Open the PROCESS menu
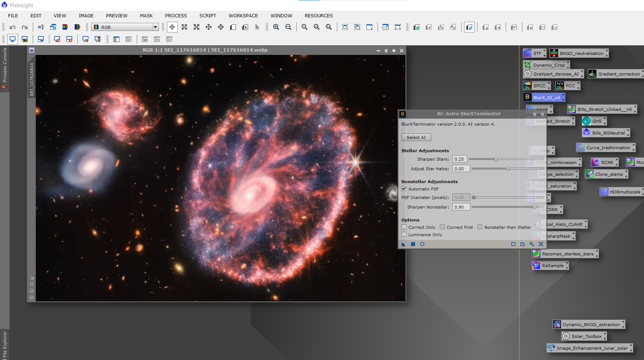 [176, 15]
